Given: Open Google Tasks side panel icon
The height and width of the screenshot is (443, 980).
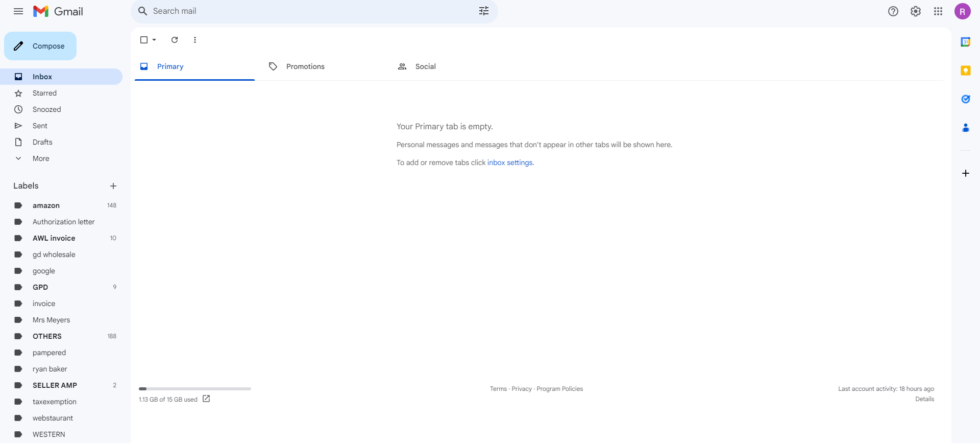Looking at the screenshot, I should 965,99.
